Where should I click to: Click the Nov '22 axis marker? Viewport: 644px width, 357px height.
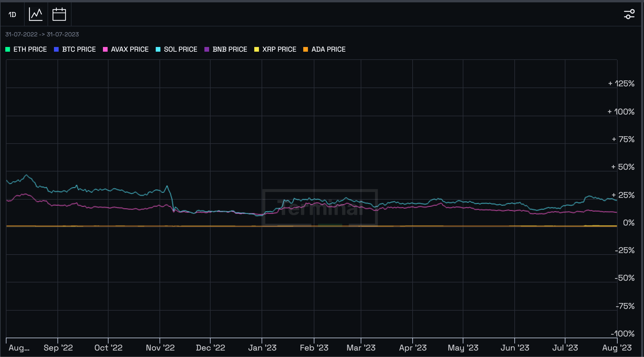(160, 348)
